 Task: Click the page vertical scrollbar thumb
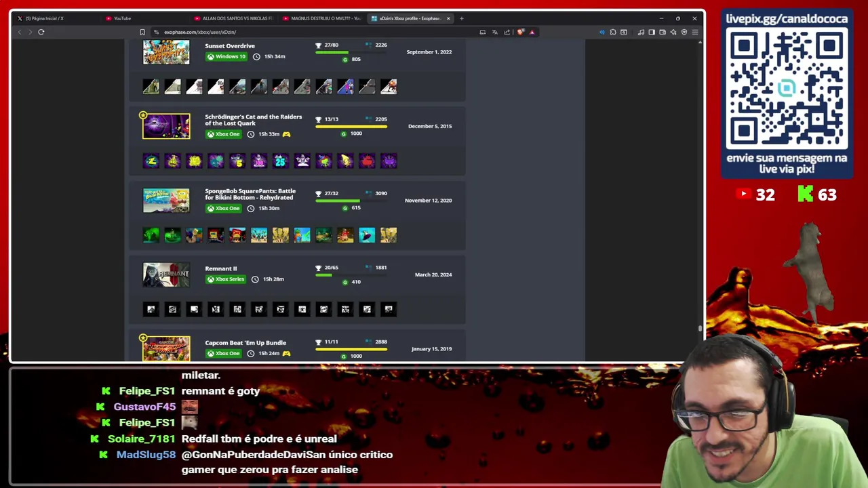pos(701,329)
